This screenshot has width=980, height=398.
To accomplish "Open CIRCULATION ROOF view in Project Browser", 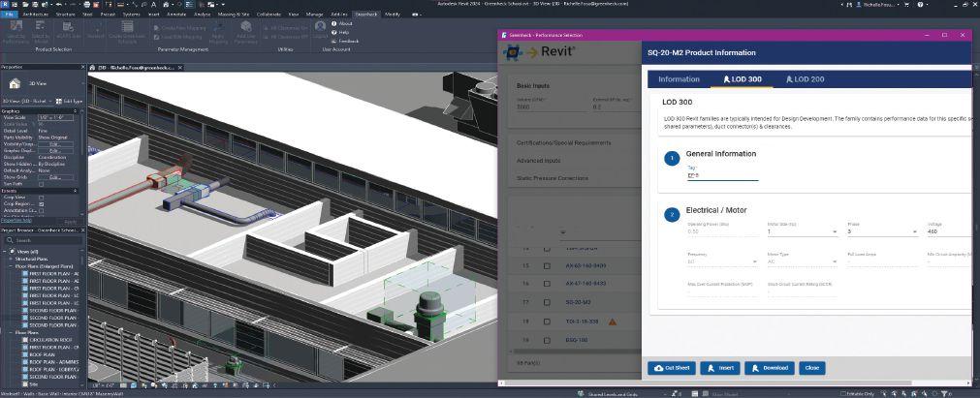I will (x=52, y=339).
